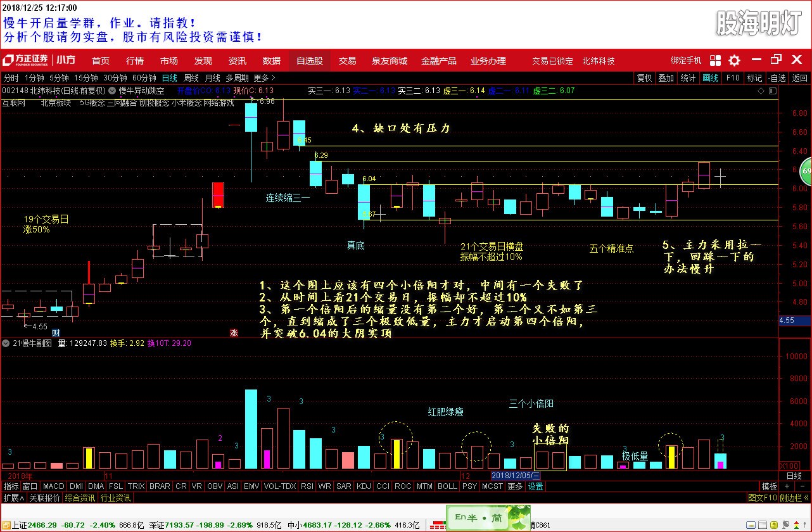Viewport: 812px width, 532px height.
Task: Click the 小方 logo button
Action: point(66,61)
